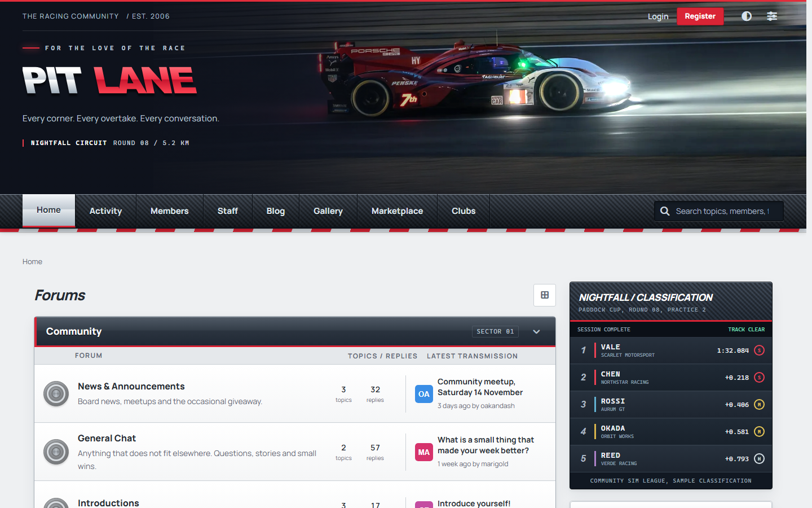Open the Introductions forum
The image size is (812, 508).
coord(108,503)
